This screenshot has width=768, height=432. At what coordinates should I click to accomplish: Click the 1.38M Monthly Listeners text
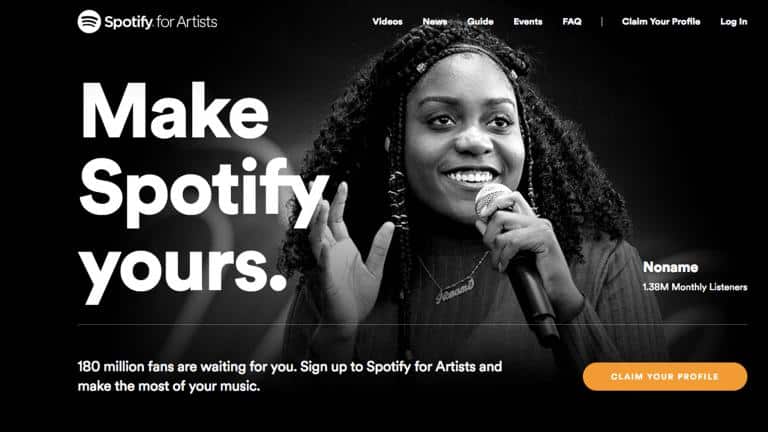click(695, 287)
